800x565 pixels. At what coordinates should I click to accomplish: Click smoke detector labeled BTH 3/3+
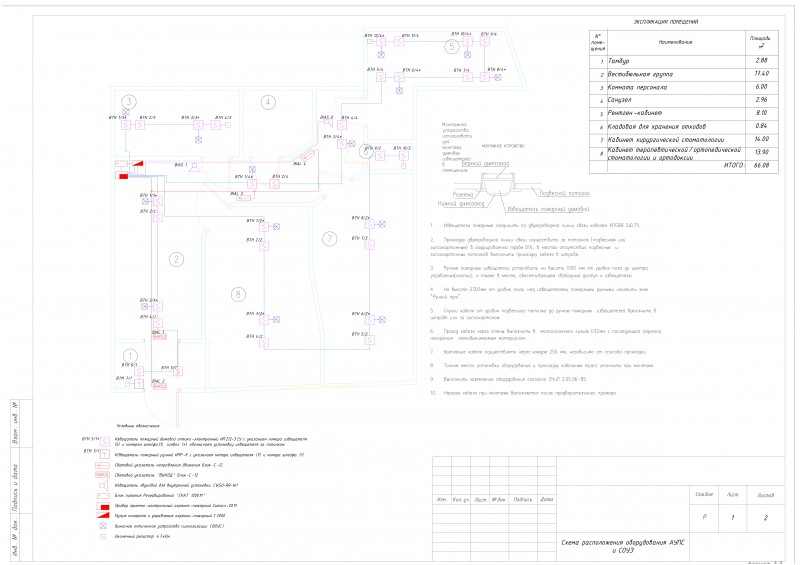(x=198, y=125)
